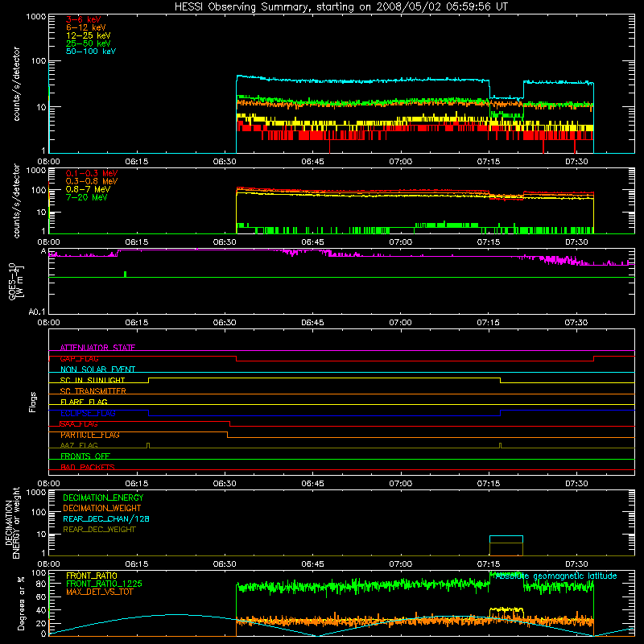
Task: Click the "0.3-0.8 MeV" legend entry
Action: coord(92,181)
